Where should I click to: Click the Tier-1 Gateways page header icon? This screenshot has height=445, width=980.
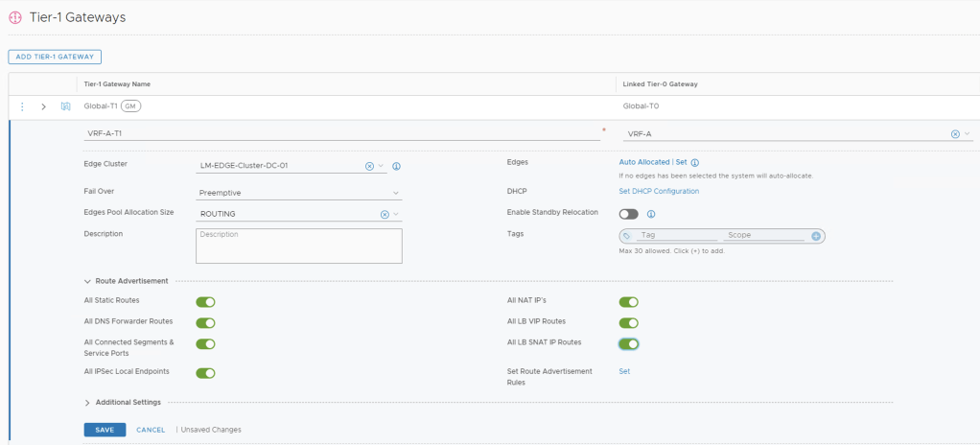pos(15,17)
